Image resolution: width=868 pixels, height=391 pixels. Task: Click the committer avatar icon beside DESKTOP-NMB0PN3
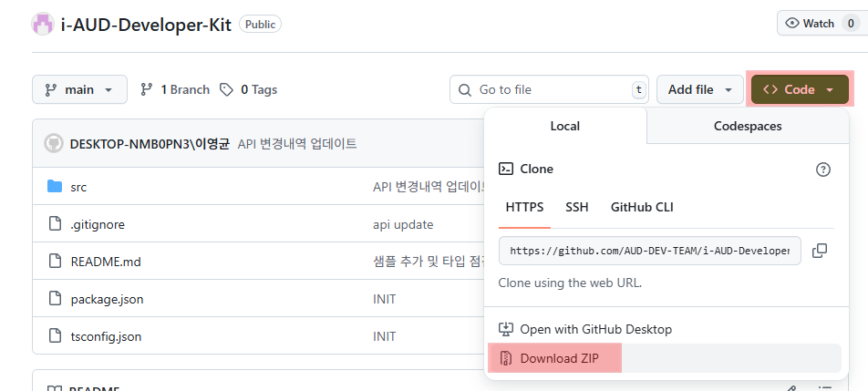point(54,144)
